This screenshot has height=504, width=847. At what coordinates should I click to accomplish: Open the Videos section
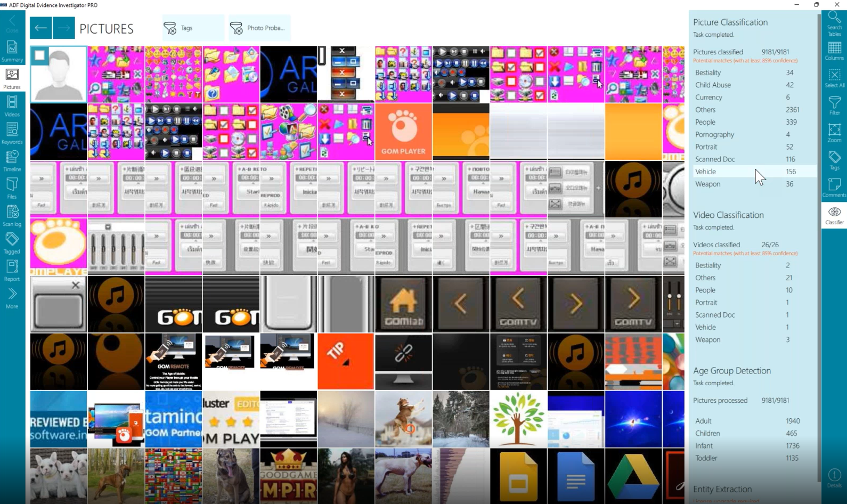(x=12, y=105)
